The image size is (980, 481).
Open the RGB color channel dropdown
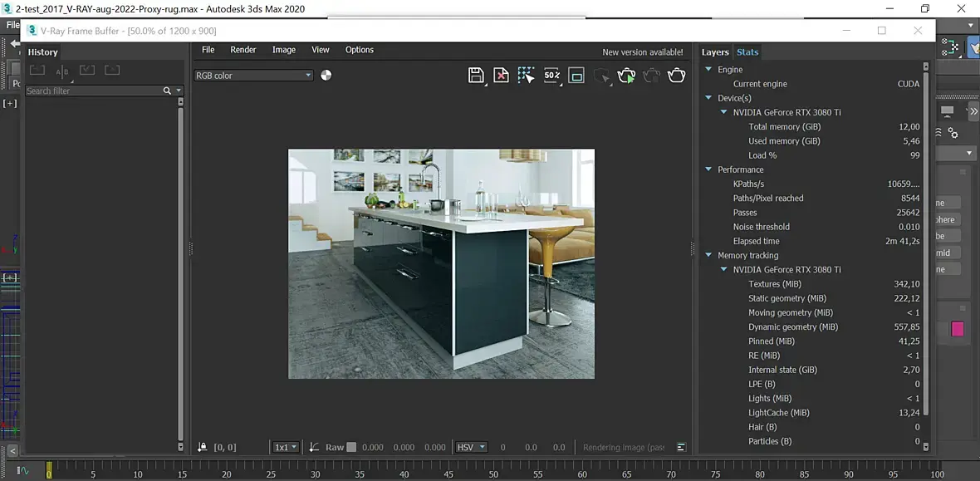253,76
